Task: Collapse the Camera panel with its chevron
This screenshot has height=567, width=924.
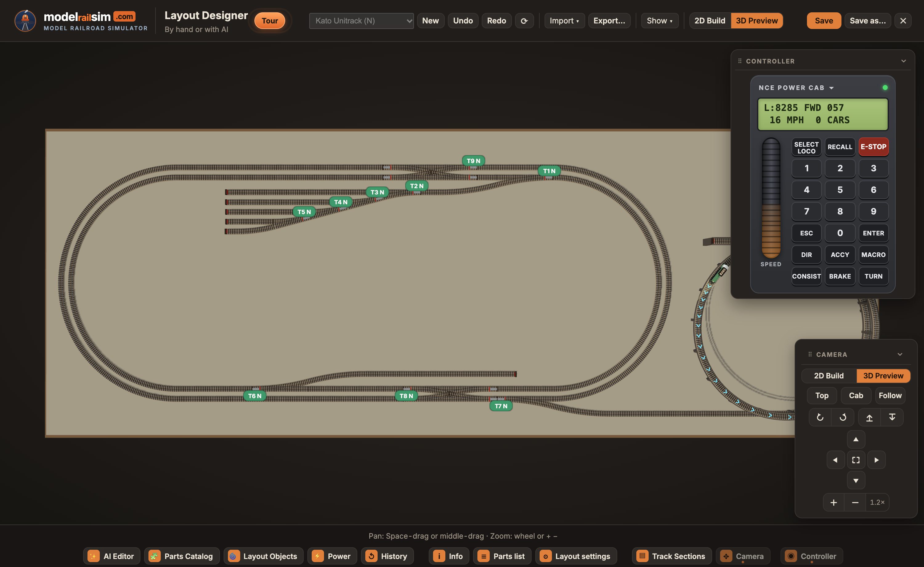Action: (x=900, y=354)
